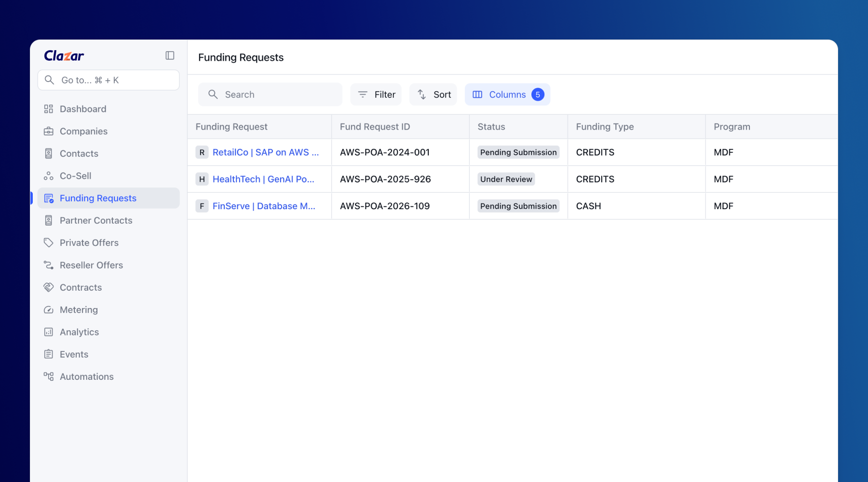
Task: Open the FinServe Database funding request link
Action: [263, 206]
